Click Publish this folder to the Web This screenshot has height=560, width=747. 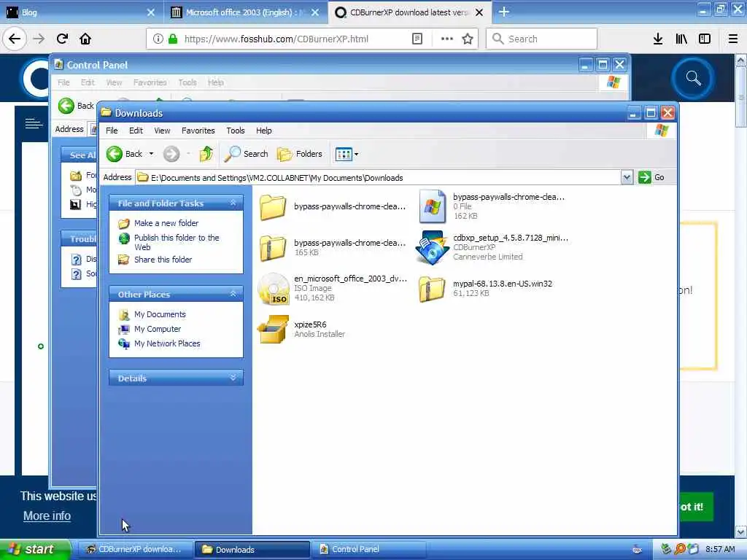177,242
